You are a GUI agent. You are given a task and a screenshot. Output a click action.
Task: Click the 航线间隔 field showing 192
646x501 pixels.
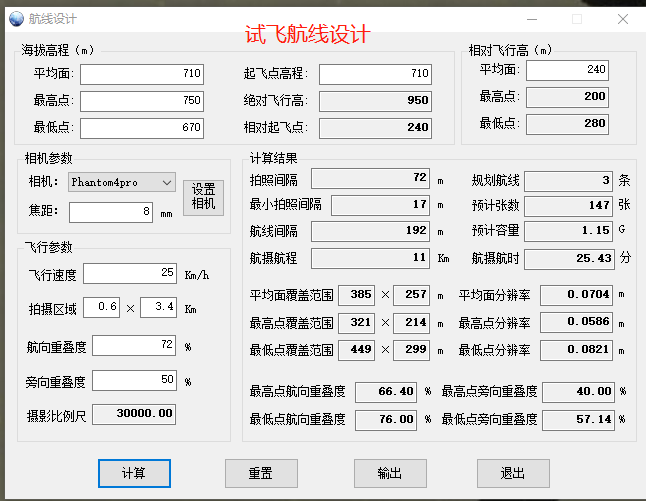tap(370, 231)
